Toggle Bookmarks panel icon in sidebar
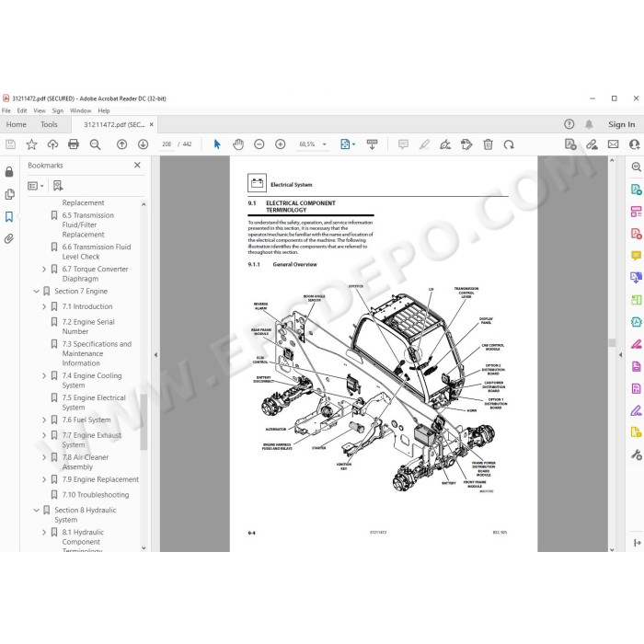Screen dimensions: 644x644 9,216
